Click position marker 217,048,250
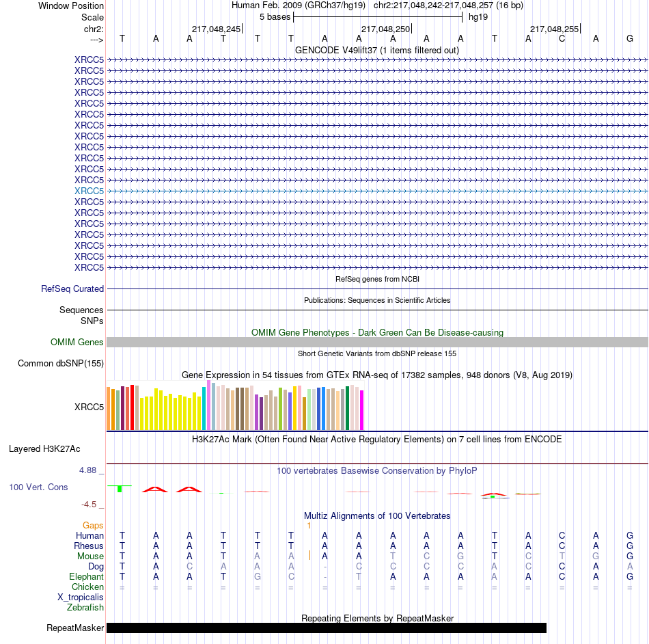Viewport: 649px width, 644px height. click(x=385, y=29)
